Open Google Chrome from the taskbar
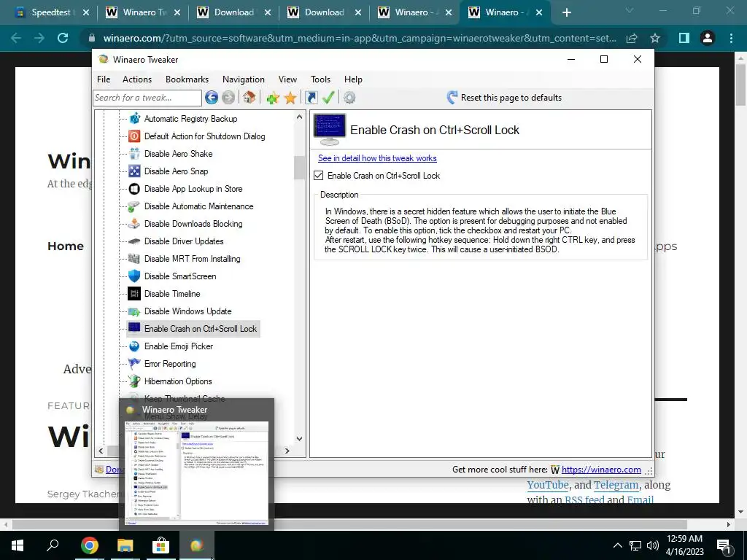747x560 pixels. pos(90,545)
